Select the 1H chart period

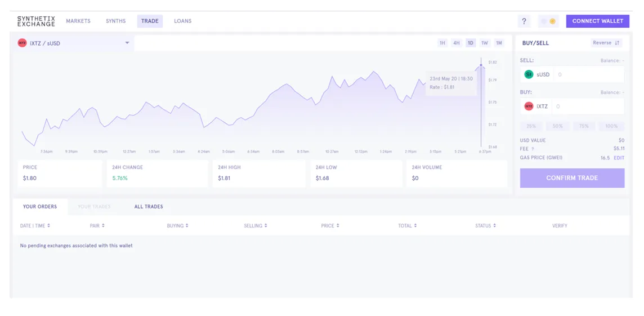click(x=442, y=43)
